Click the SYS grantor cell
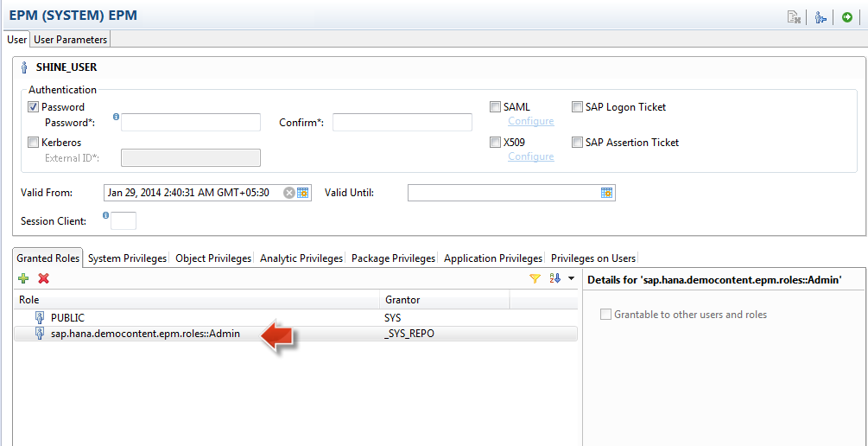Screen dimensions: 868x446 [392, 318]
